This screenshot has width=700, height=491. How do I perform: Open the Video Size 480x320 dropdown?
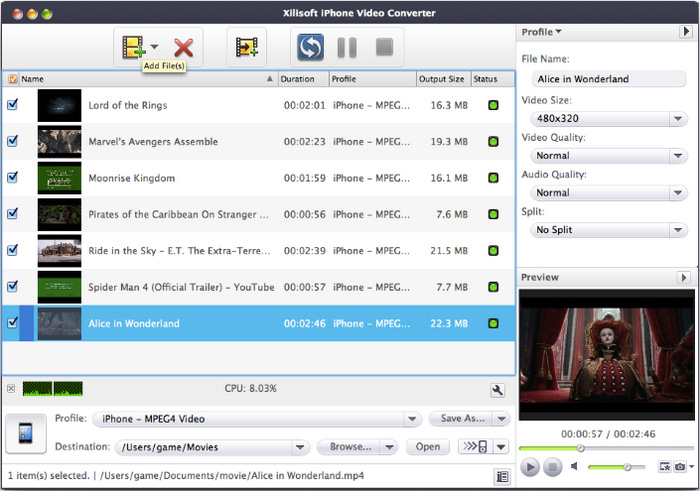pyautogui.click(x=604, y=119)
